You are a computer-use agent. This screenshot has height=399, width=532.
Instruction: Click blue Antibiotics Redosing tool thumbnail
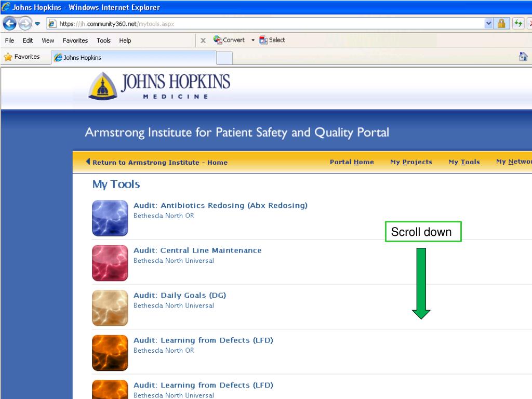click(x=110, y=218)
